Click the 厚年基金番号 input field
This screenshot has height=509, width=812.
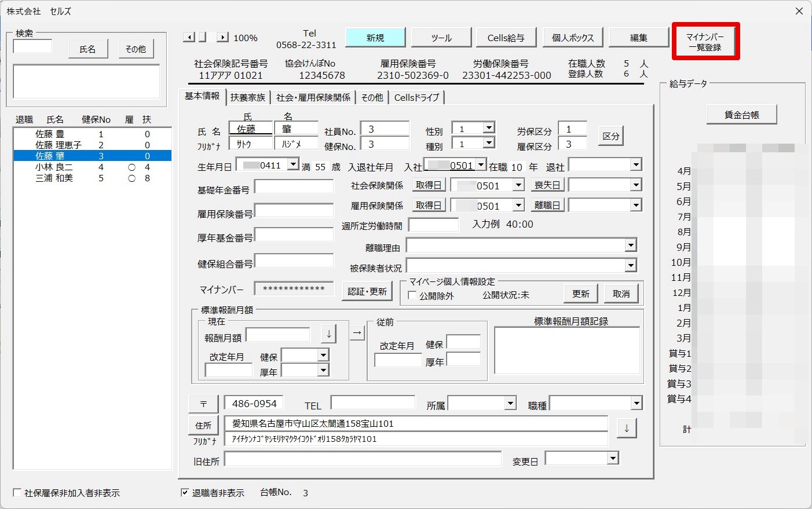[x=294, y=235]
